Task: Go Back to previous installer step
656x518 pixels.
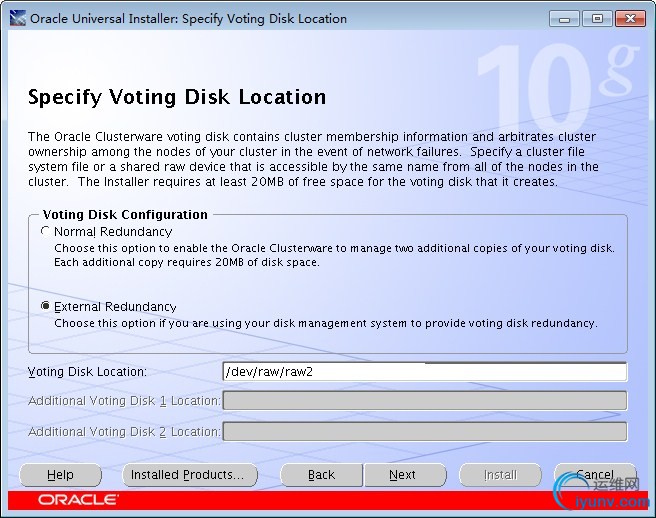Action: (321, 475)
